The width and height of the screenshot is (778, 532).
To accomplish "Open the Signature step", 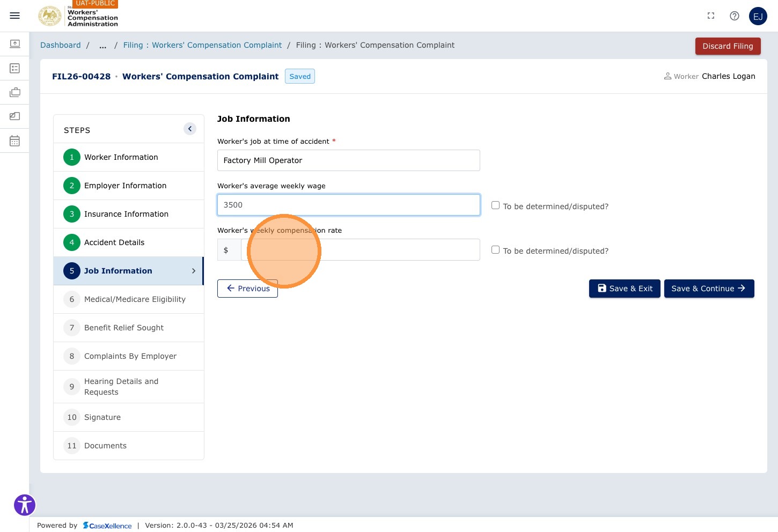I will click(129, 417).
